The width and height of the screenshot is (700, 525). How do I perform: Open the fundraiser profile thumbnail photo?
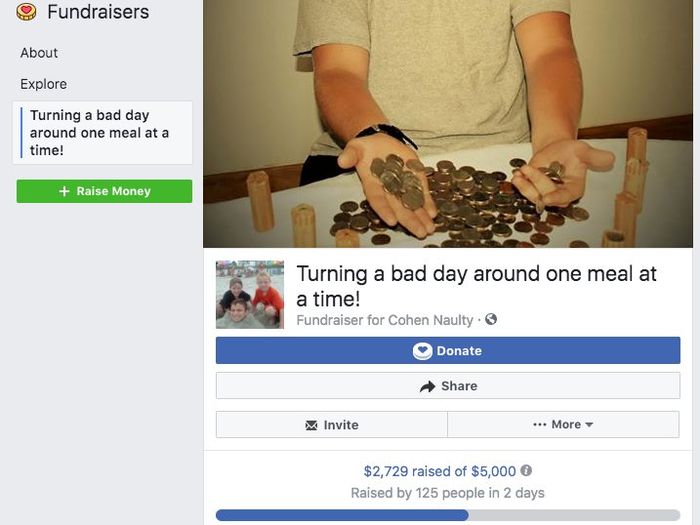(x=250, y=295)
